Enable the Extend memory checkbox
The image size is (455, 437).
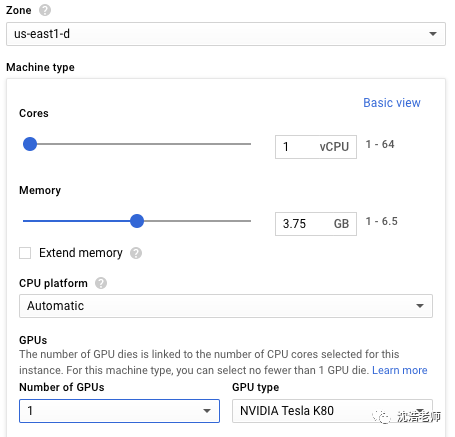[25, 253]
